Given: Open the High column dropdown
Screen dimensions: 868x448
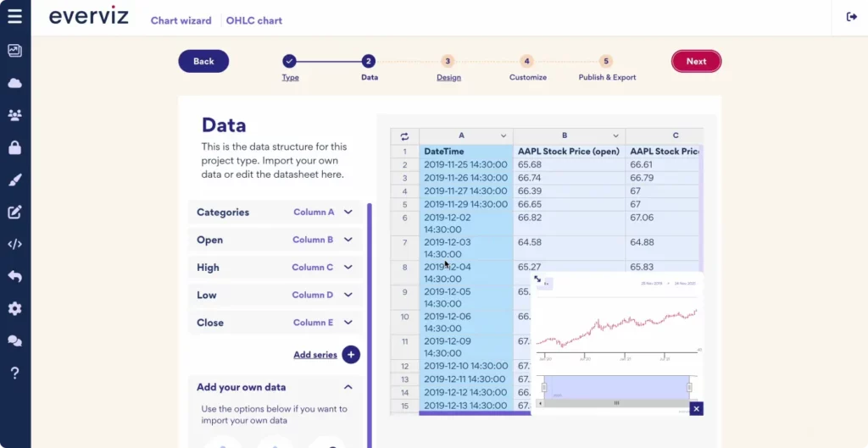Looking at the screenshot, I should tap(275, 268).
